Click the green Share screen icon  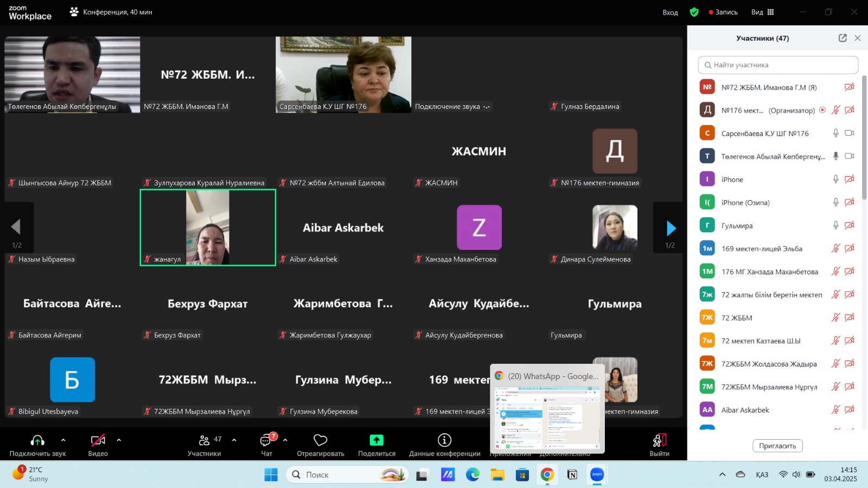[376, 440]
